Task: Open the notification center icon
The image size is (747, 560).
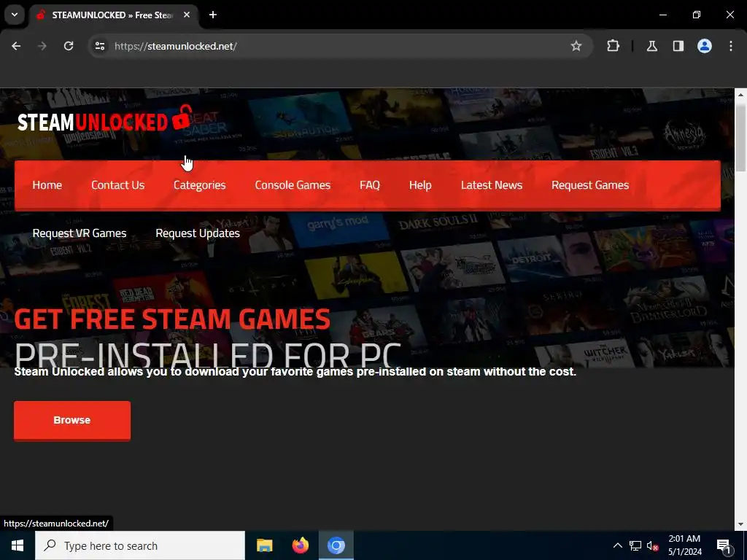Action: 724,545
